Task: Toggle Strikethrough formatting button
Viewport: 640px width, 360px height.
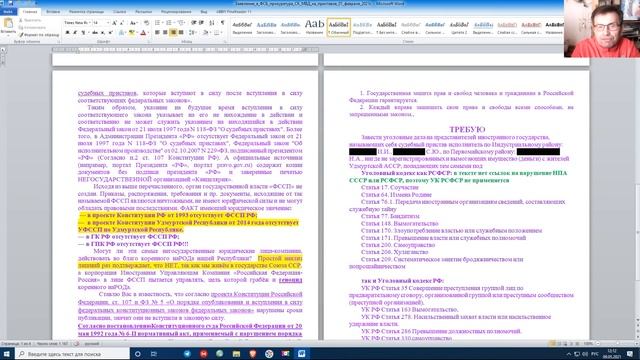Action: pyautogui.click(x=95, y=32)
